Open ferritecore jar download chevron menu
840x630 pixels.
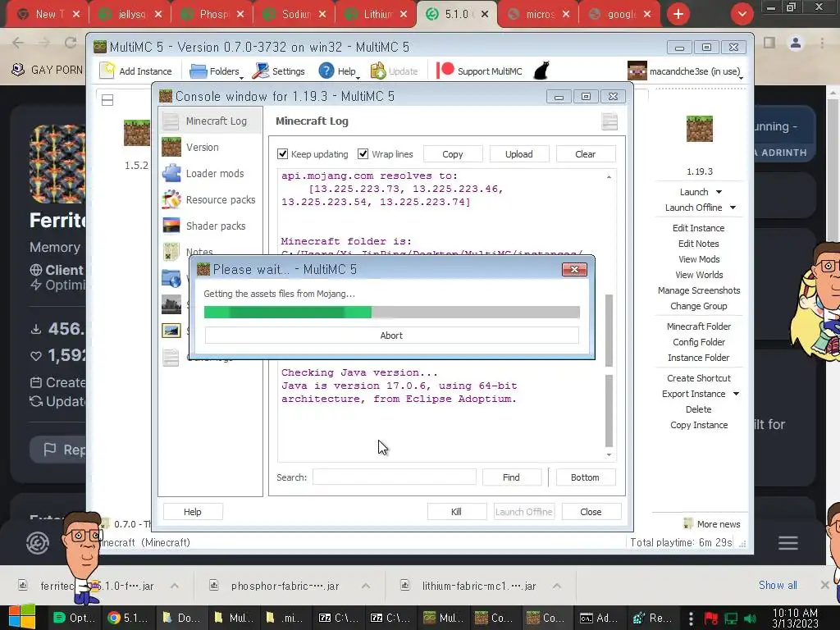[175, 586]
